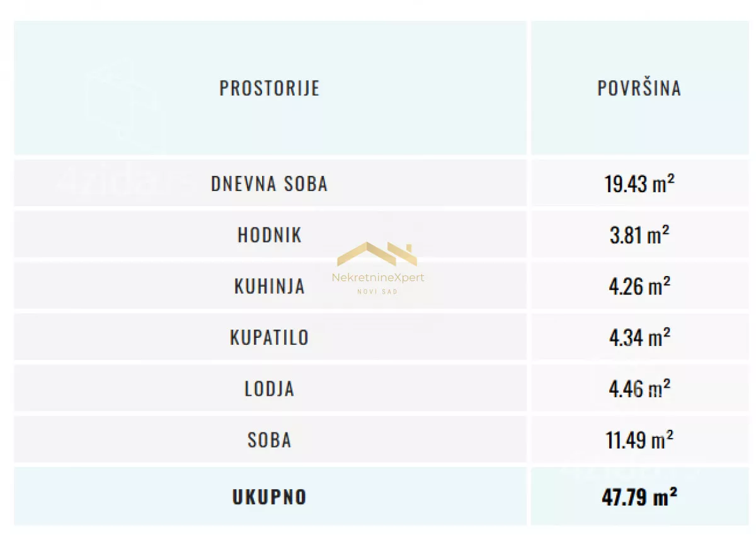
Task: Select the 4.34 m² area value
Action: tap(639, 337)
